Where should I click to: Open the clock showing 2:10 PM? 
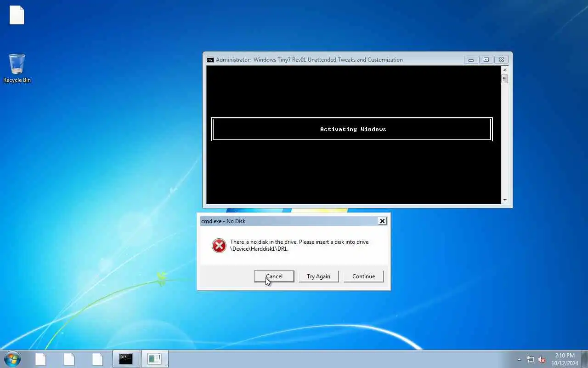(x=565, y=359)
